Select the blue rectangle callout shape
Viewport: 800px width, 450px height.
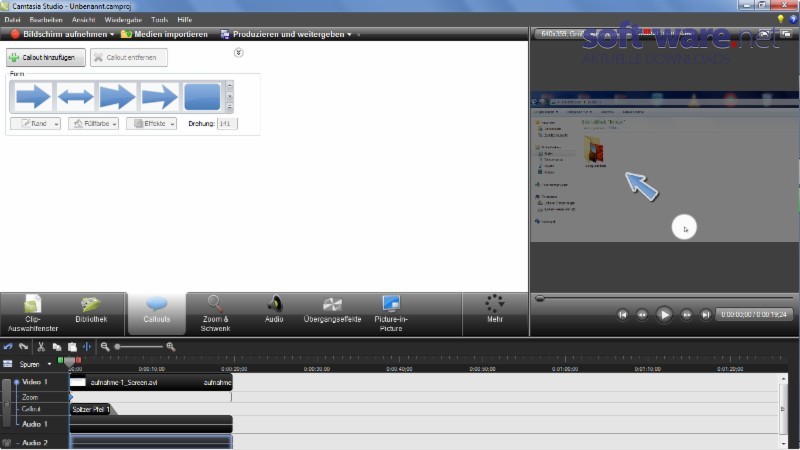(202, 96)
